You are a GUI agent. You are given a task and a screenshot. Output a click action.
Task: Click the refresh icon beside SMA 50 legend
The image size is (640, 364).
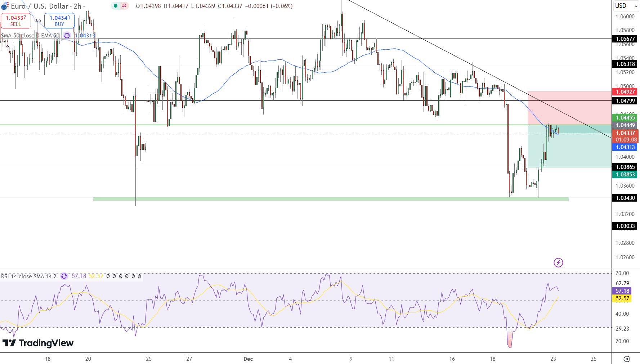[x=67, y=36]
